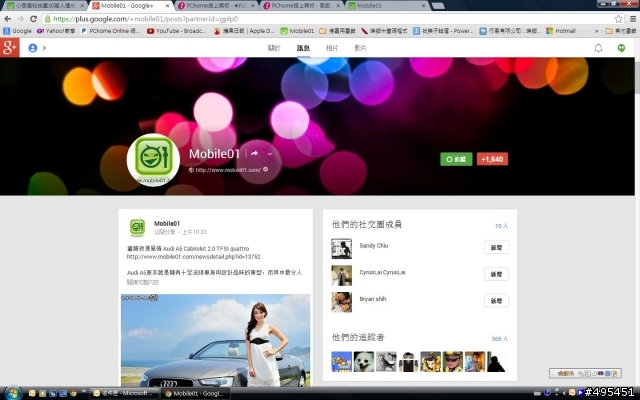Click the post timestamp 10:33
The width and height of the screenshot is (640, 400).
194,232
